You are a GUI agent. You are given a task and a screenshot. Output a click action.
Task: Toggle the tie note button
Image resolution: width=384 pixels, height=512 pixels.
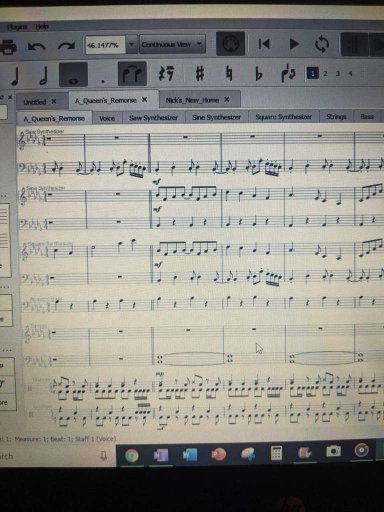132,74
